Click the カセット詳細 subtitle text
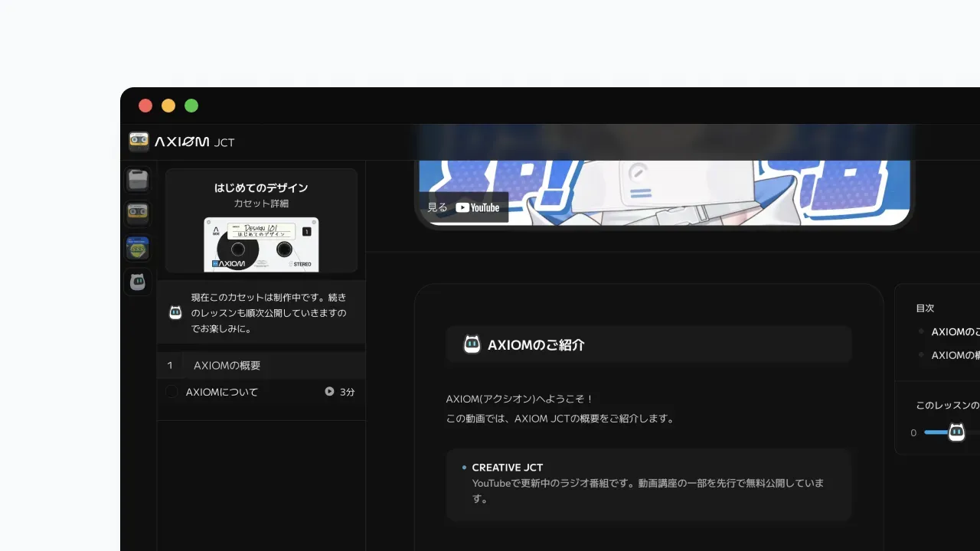The image size is (980, 551). 261,204
